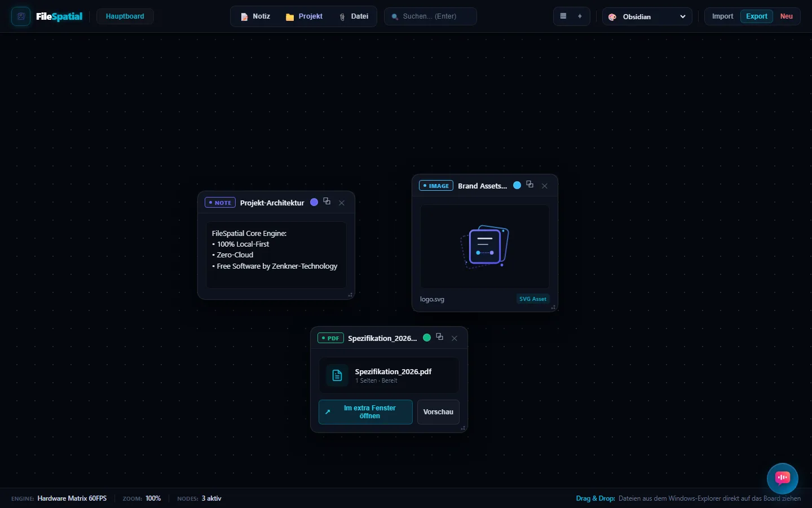This screenshot has height=508, width=812.
Task: Click the PDF type badge
Action: point(330,338)
